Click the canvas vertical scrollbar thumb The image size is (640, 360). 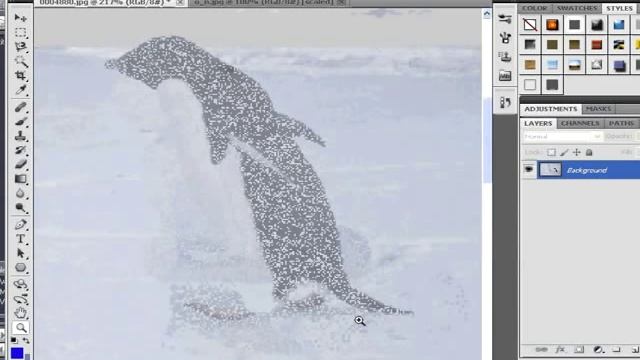[487, 140]
